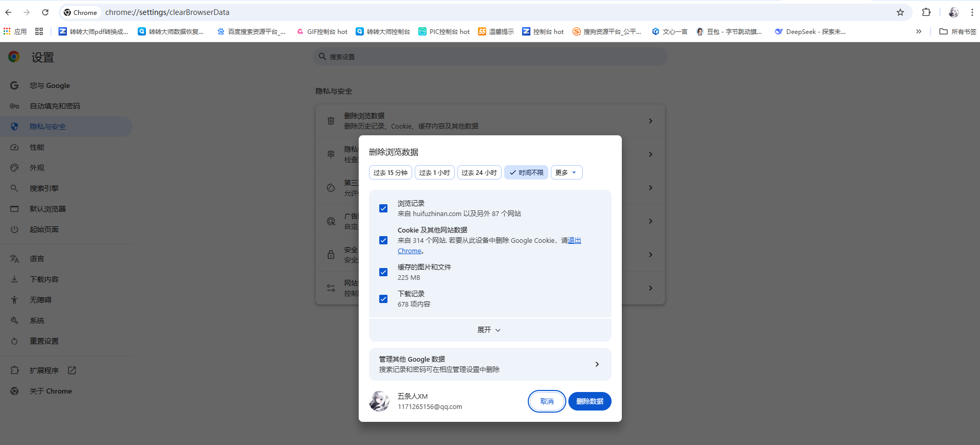
Task: Click the browser back arrow
Action: click(8, 12)
